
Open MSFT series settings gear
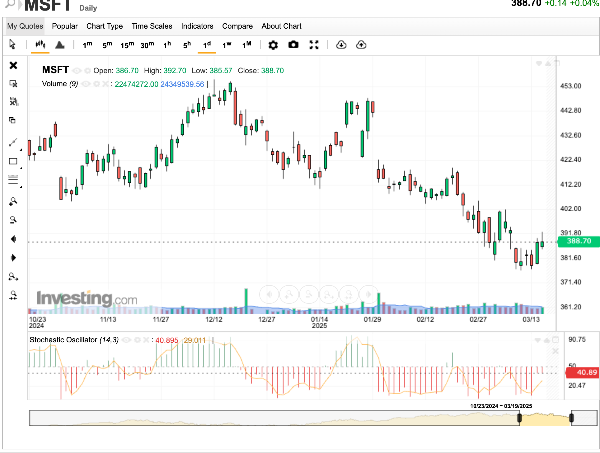[87, 70]
